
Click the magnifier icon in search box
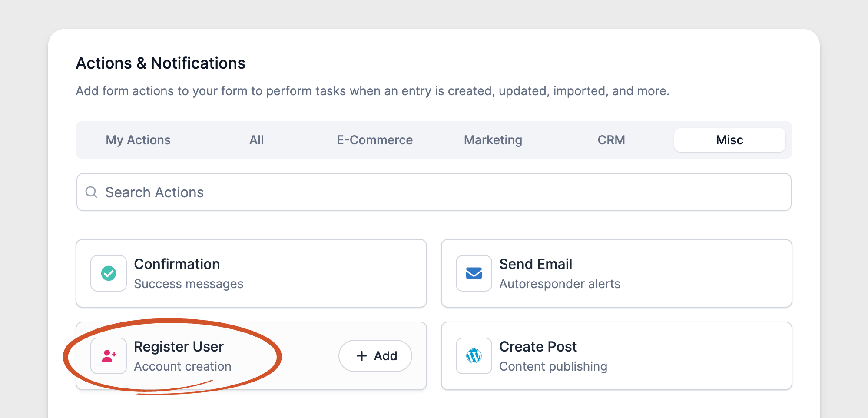(91, 192)
